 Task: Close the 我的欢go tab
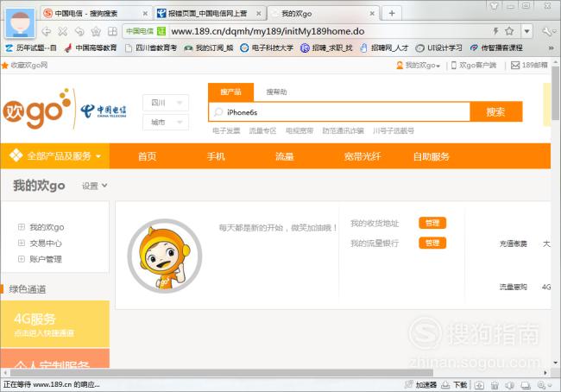click(372, 14)
